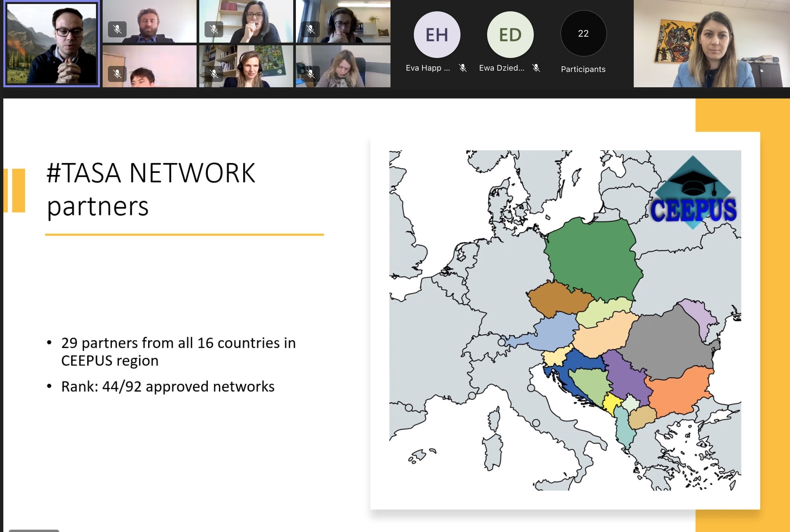Click the Participants label
790x532 pixels.
point(583,69)
